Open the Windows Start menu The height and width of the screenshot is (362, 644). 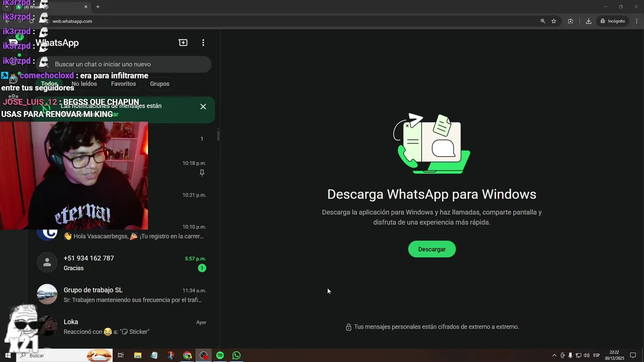(8, 355)
